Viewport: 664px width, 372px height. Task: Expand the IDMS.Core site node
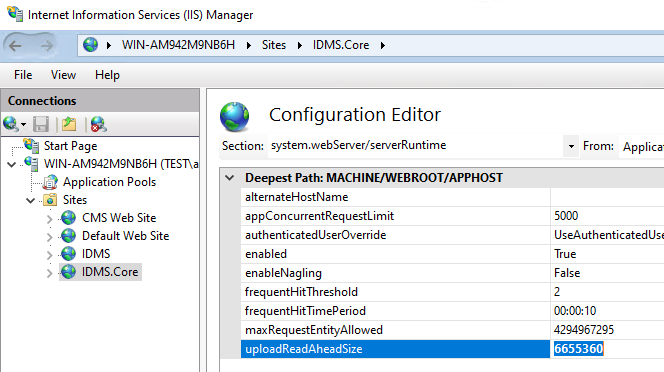point(50,273)
